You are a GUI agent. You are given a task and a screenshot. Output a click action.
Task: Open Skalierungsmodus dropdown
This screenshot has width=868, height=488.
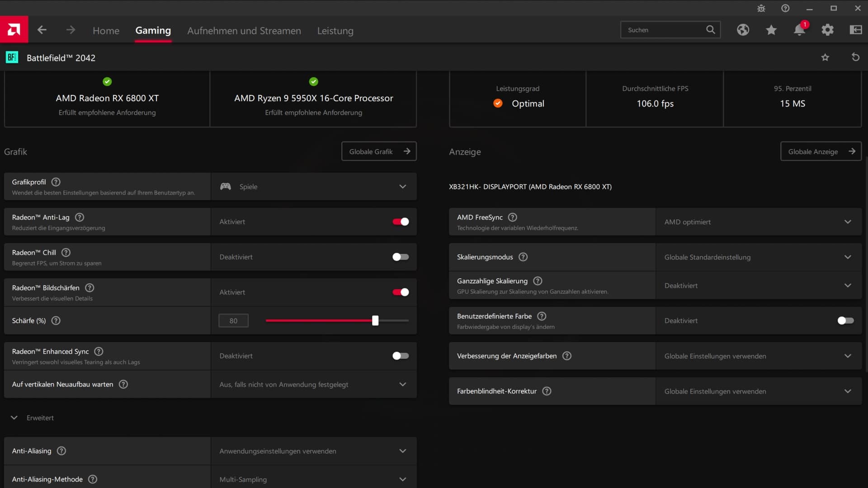[x=759, y=257]
